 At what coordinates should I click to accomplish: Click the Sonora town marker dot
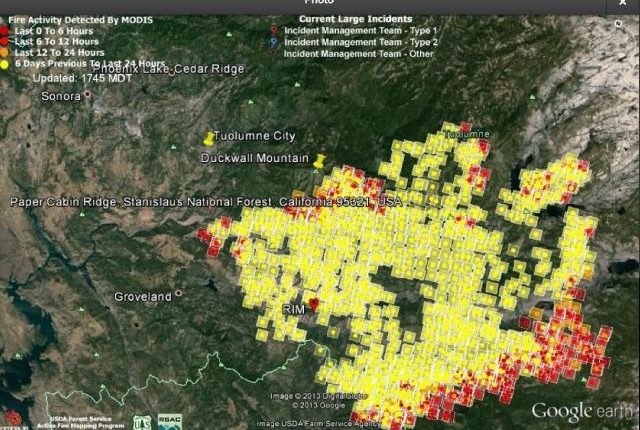(87, 95)
